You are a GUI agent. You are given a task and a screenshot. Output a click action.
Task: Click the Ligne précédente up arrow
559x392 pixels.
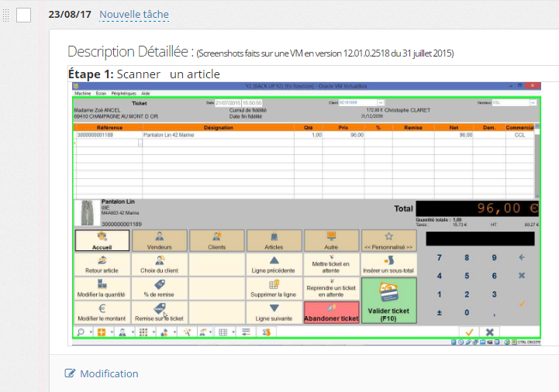(x=274, y=265)
